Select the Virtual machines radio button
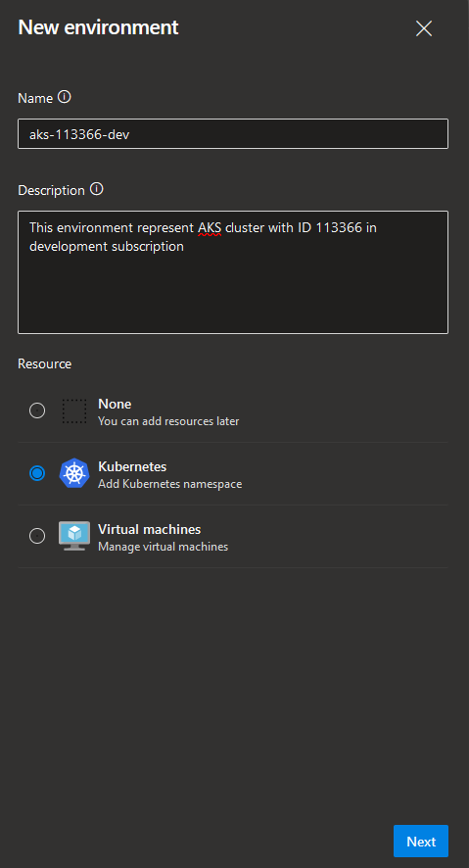469x868 pixels. click(37, 536)
